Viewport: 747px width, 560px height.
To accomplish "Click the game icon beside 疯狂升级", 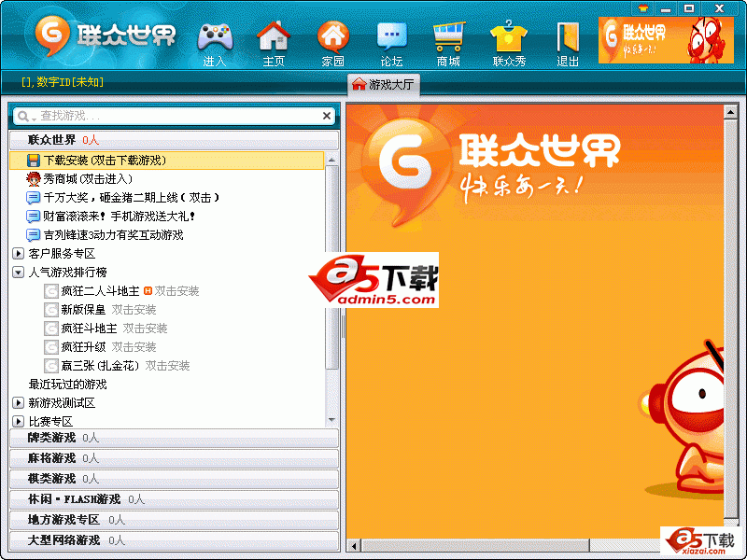I will pos(51,346).
